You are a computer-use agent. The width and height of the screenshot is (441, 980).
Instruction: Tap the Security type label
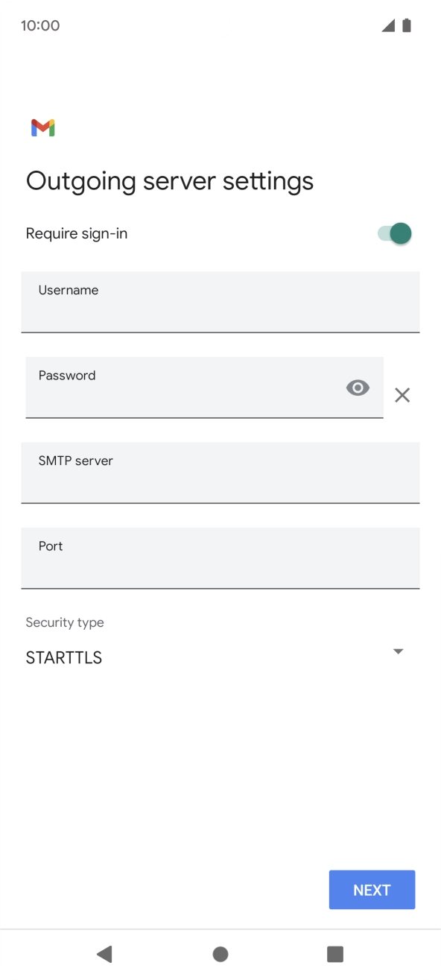tap(65, 622)
